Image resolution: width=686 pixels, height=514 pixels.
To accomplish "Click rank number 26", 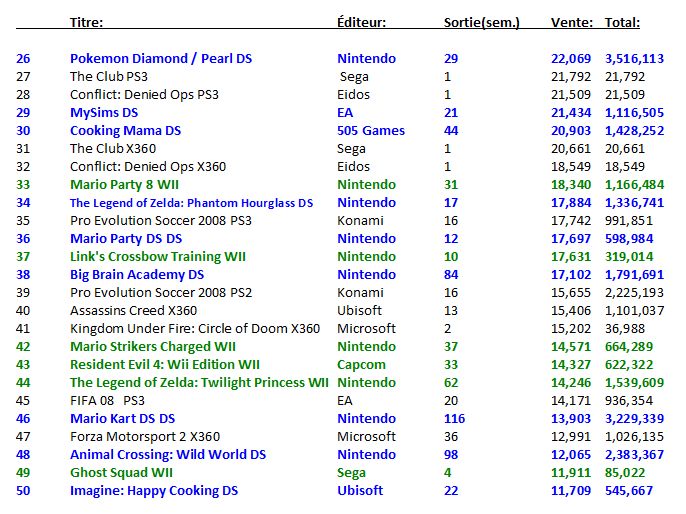I will [23, 59].
